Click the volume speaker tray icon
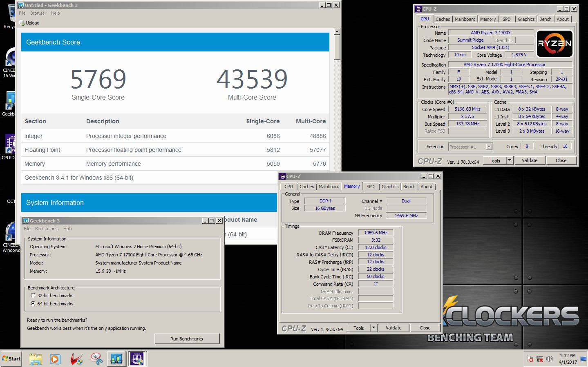The image size is (588, 367). pyautogui.click(x=550, y=359)
